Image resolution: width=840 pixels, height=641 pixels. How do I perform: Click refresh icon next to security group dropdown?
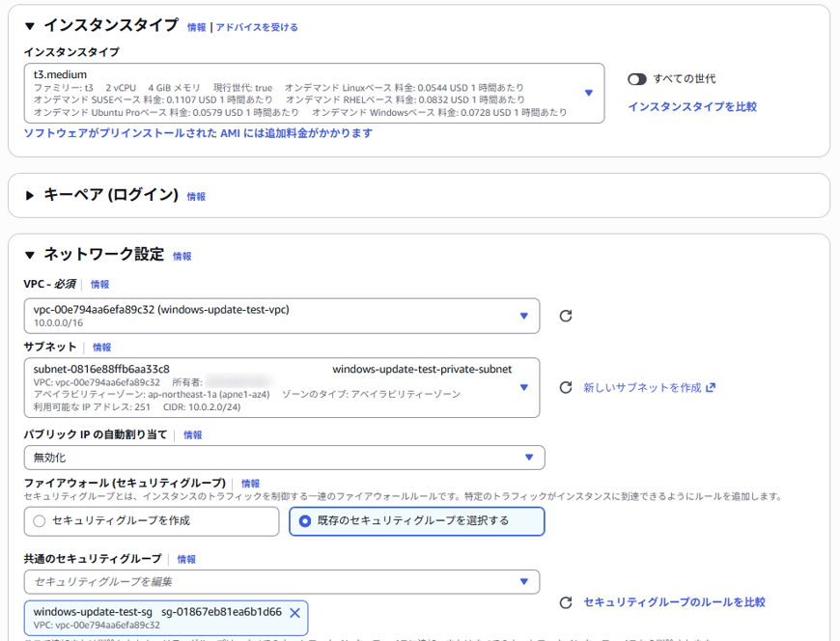[566, 602]
